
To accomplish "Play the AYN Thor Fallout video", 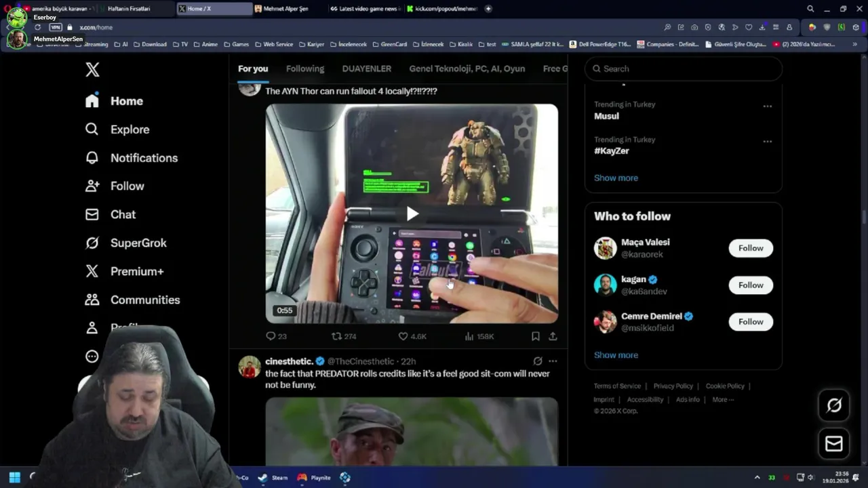I will coord(412,213).
